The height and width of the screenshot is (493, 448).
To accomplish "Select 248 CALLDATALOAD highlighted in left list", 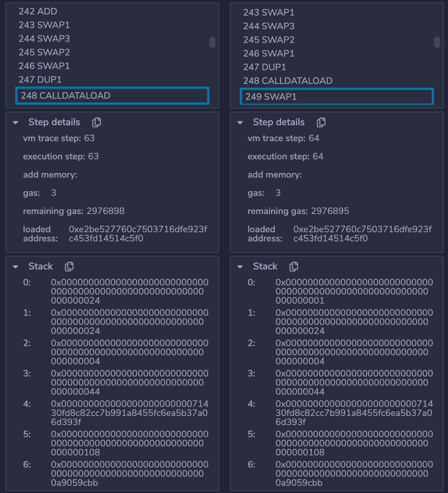I will click(66, 96).
